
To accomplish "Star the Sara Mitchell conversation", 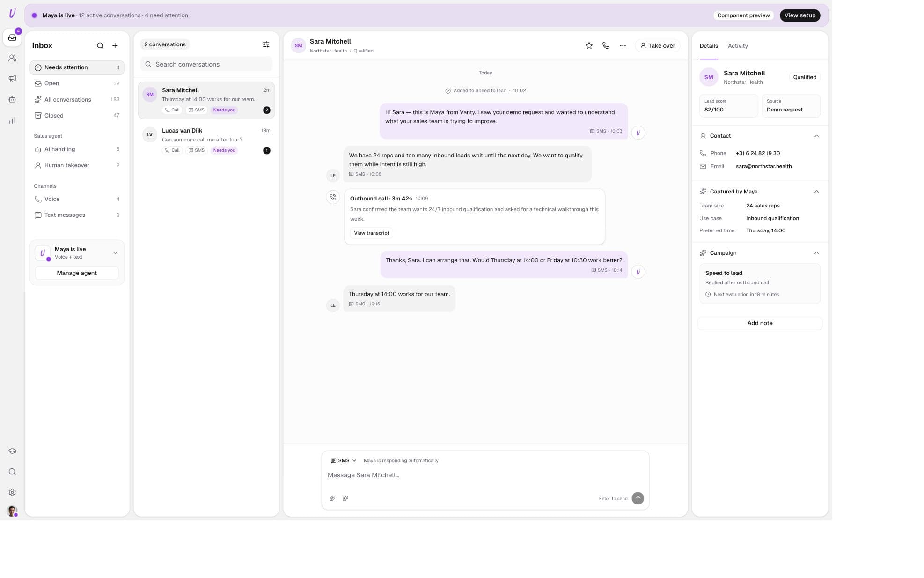I will [589, 45].
